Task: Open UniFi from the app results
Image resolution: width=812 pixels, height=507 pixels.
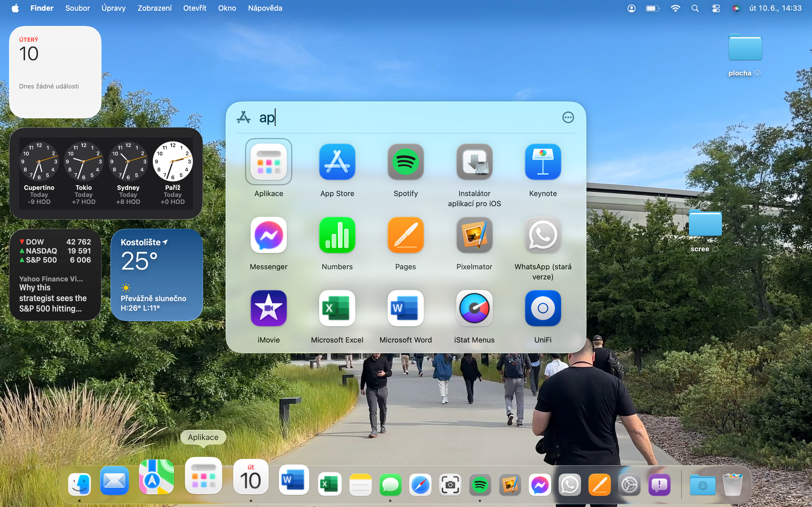Action: tap(542, 308)
